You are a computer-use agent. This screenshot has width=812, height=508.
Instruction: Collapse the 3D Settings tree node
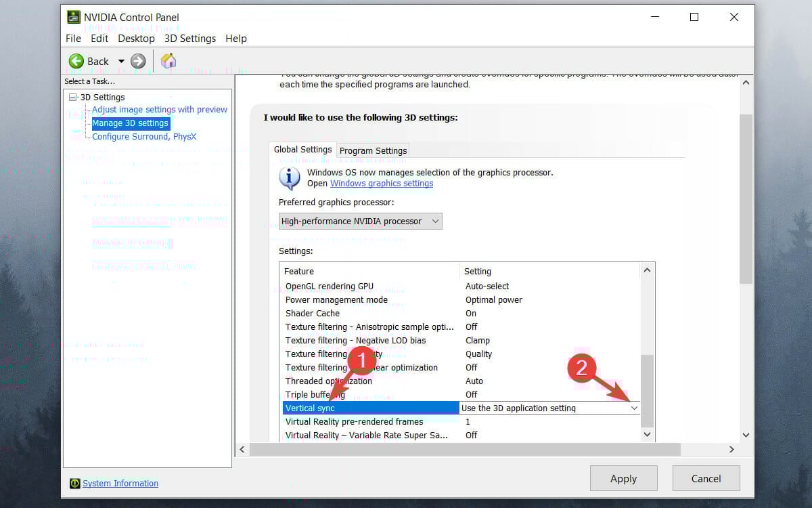73,98
